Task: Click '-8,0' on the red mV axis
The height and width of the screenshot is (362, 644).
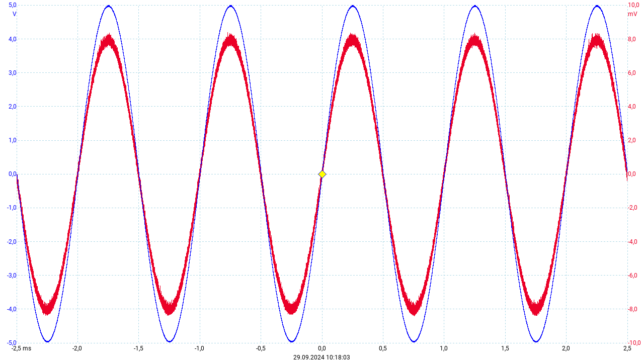Action: pyautogui.click(x=633, y=309)
